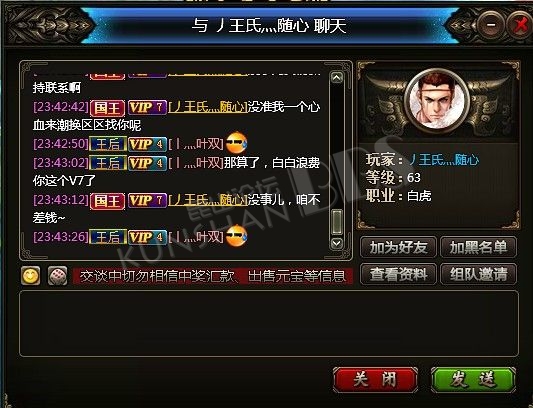This screenshot has width=533, height=408.
Task: Click the chat scroll up arrow
Action: click(337, 78)
